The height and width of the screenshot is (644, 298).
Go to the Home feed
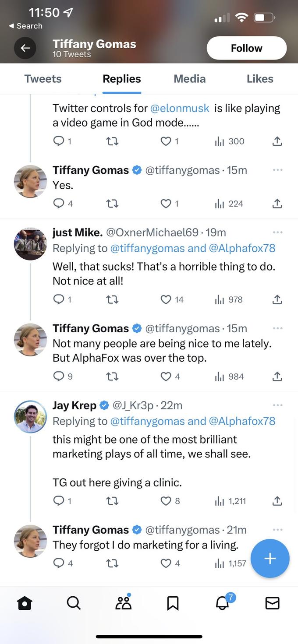click(x=25, y=603)
